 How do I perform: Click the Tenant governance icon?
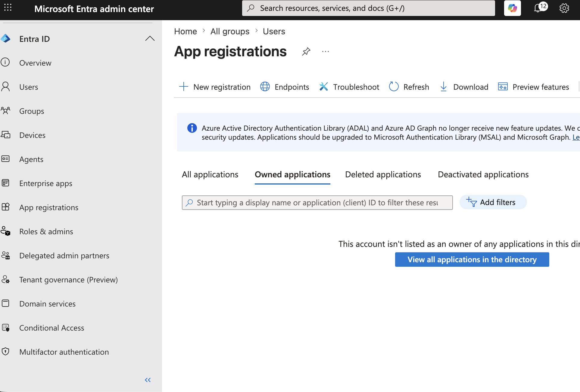[5, 279]
